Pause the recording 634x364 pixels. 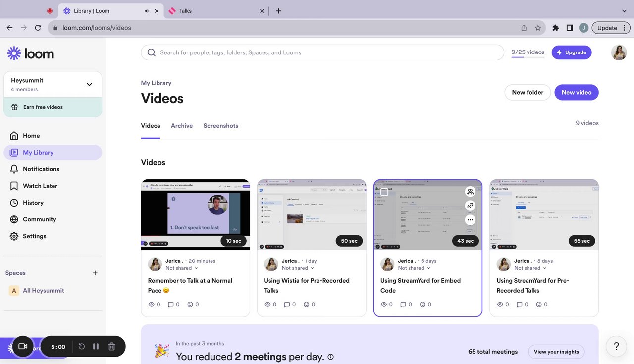(x=96, y=347)
